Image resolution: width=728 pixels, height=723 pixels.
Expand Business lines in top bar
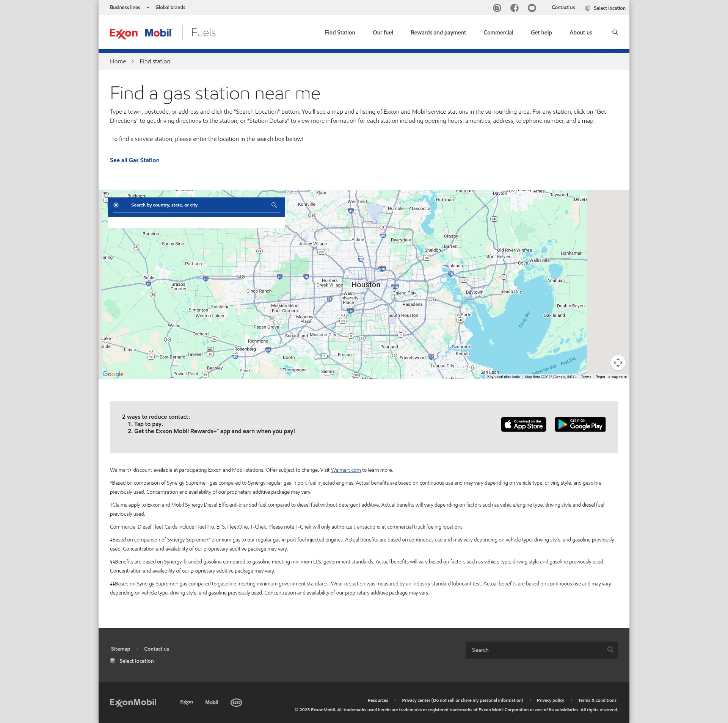tap(125, 7)
